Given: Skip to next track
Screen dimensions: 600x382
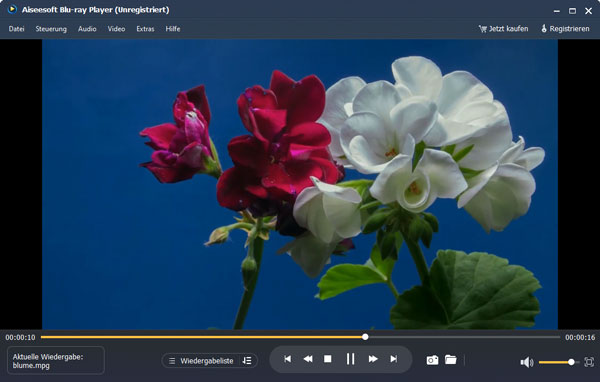Looking at the screenshot, I should pyautogui.click(x=393, y=359).
